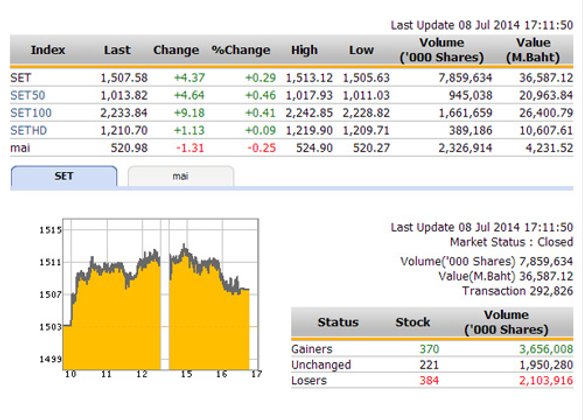
Task: Click SET100 volume 1,661,659
Action: tap(466, 113)
